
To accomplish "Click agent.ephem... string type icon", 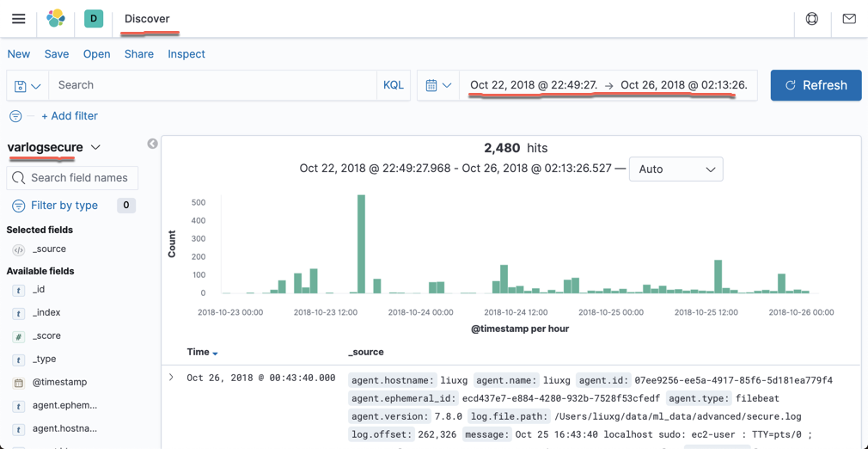I will tap(19, 406).
